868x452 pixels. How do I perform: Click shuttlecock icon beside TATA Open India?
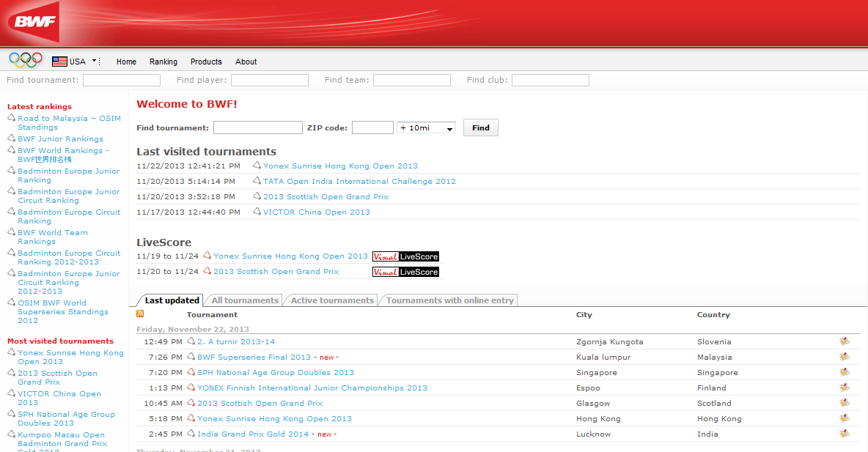pyautogui.click(x=257, y=180)
